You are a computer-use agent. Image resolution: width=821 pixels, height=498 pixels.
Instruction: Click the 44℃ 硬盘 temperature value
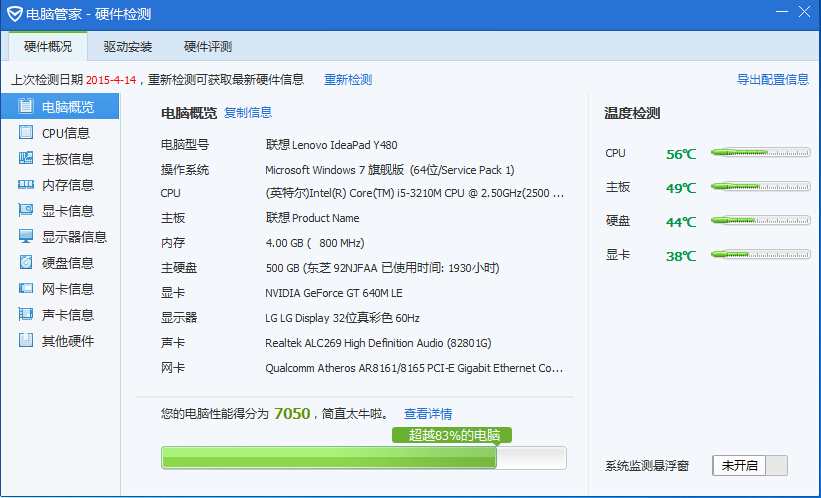[x=681, y=222]
